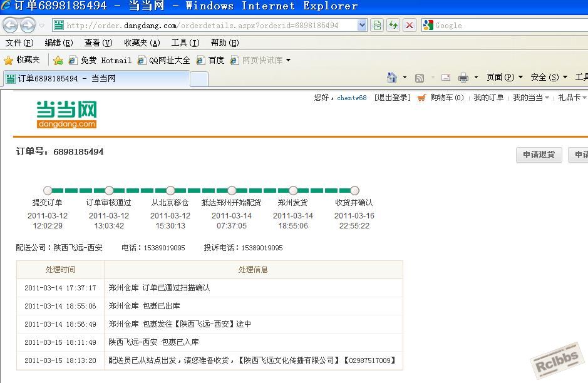Open a new blank tab

[x=199, y=79]
